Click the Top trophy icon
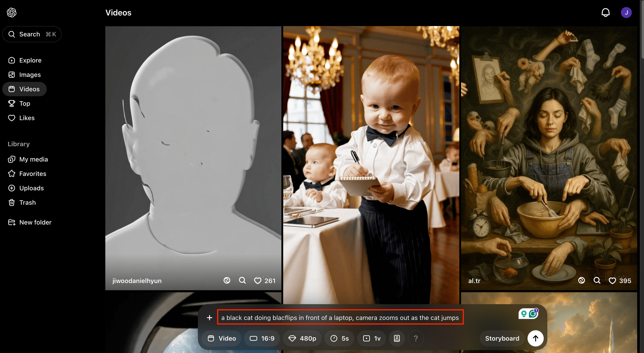 coord(12,104)
